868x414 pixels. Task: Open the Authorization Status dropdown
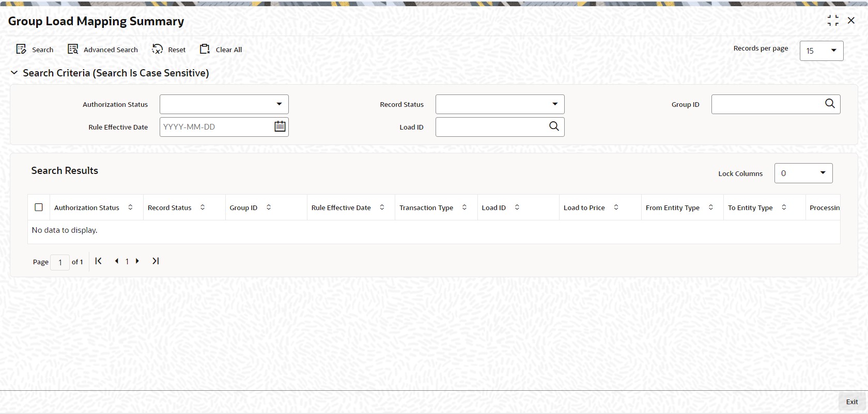224,104
